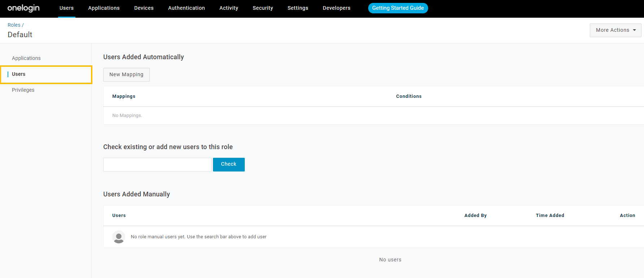Open the Users menu in top navigation
Screen dimensions: 644x278
66,8
